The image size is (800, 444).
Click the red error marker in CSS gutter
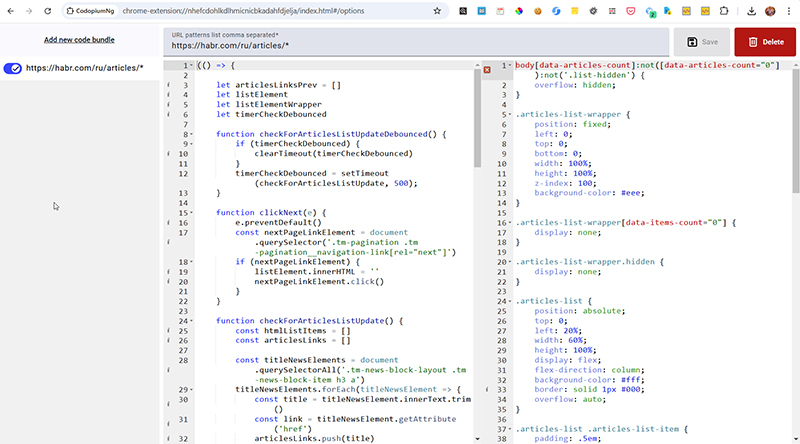tap(487, 69)
